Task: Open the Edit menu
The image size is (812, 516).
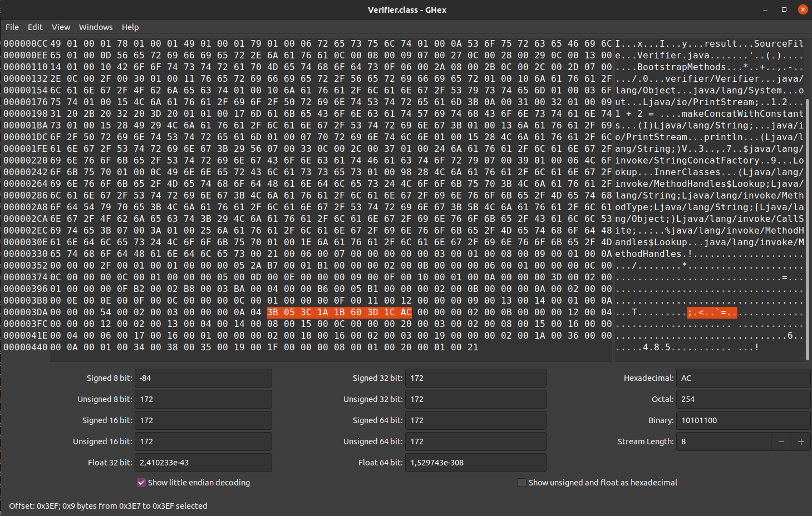Action: click(35, 27)
